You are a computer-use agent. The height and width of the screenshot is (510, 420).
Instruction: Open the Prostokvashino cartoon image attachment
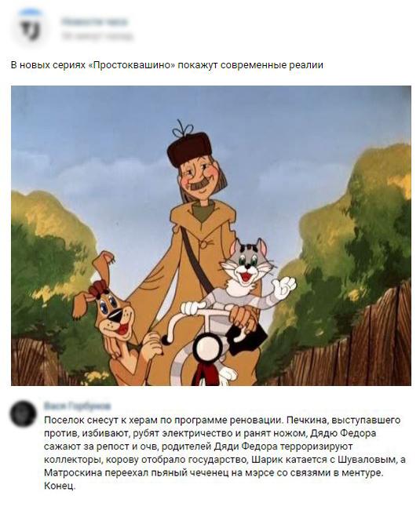[211, 235]
